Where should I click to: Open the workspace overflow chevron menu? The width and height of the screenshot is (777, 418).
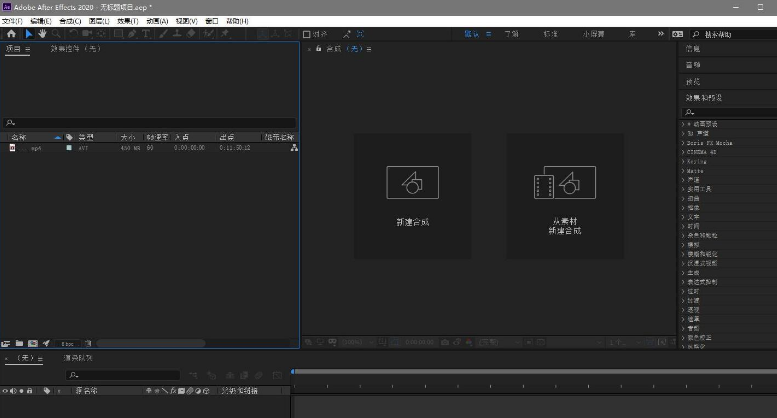(661, 34)
